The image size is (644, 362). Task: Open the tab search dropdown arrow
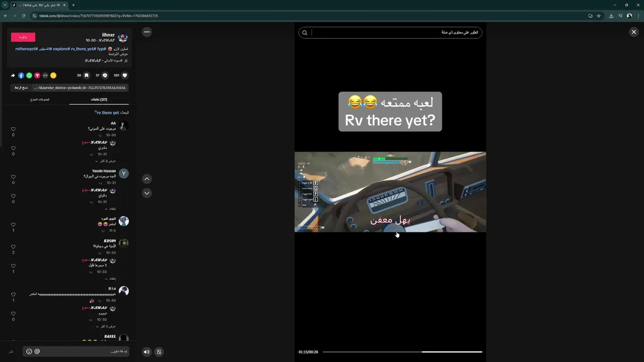click(x=5, y=5)
